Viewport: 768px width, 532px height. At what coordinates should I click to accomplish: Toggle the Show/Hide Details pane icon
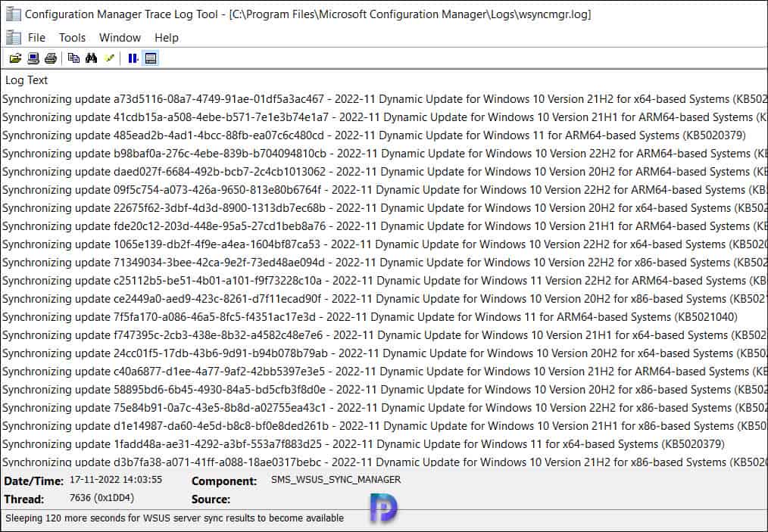(151, 59)
